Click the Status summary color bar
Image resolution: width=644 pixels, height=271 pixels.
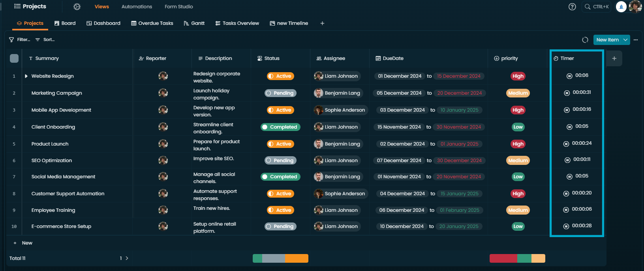pyautogui.click(x=280, y=258)
